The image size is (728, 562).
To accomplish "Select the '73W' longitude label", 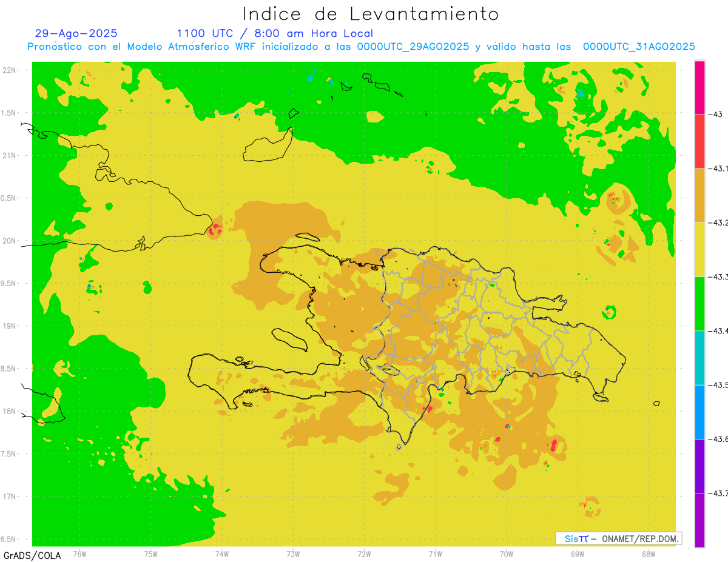I will [x=293, y=554].
